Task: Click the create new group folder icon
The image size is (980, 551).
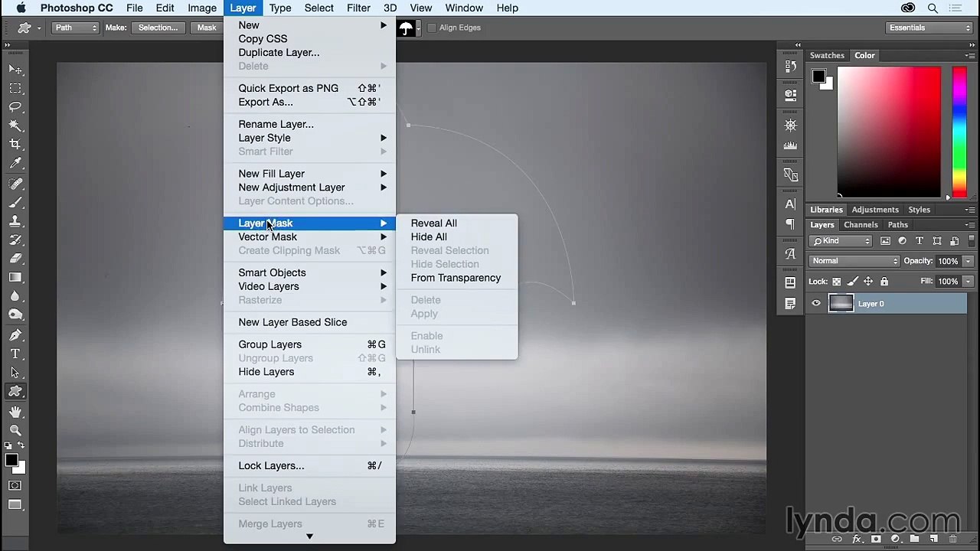Action: (x=915, y=540)
